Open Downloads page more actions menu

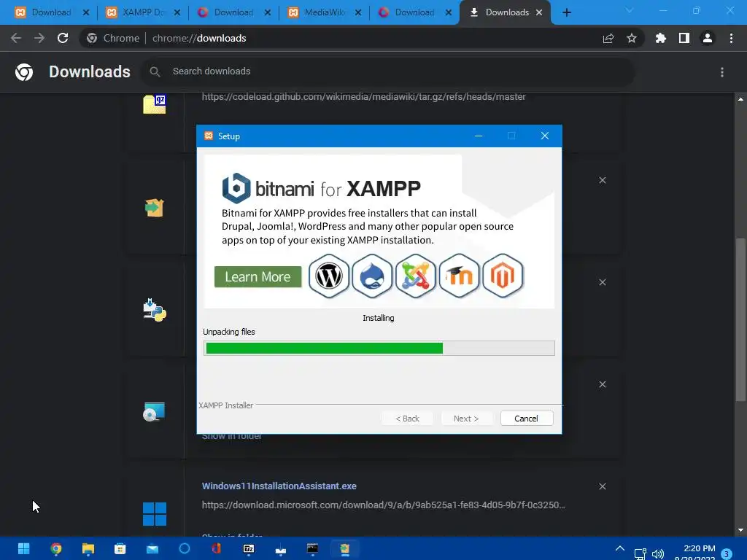click(722, 72)
